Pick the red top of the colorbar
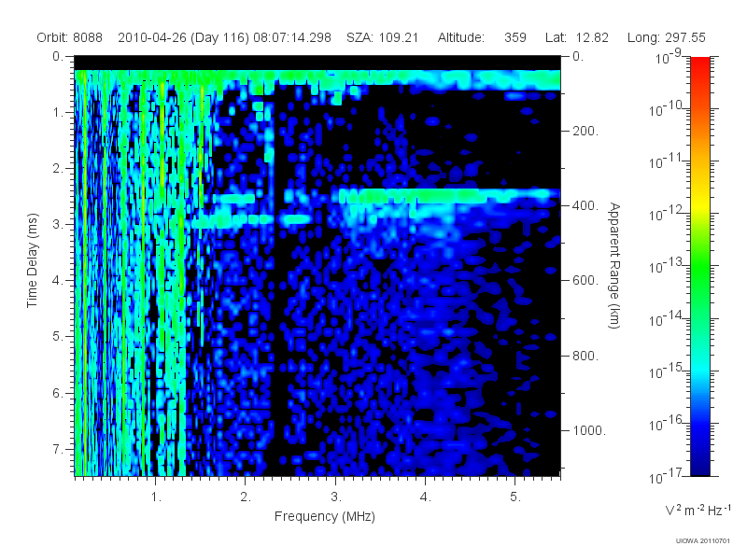Screen dimensions: 747x560 click(700, 66)
